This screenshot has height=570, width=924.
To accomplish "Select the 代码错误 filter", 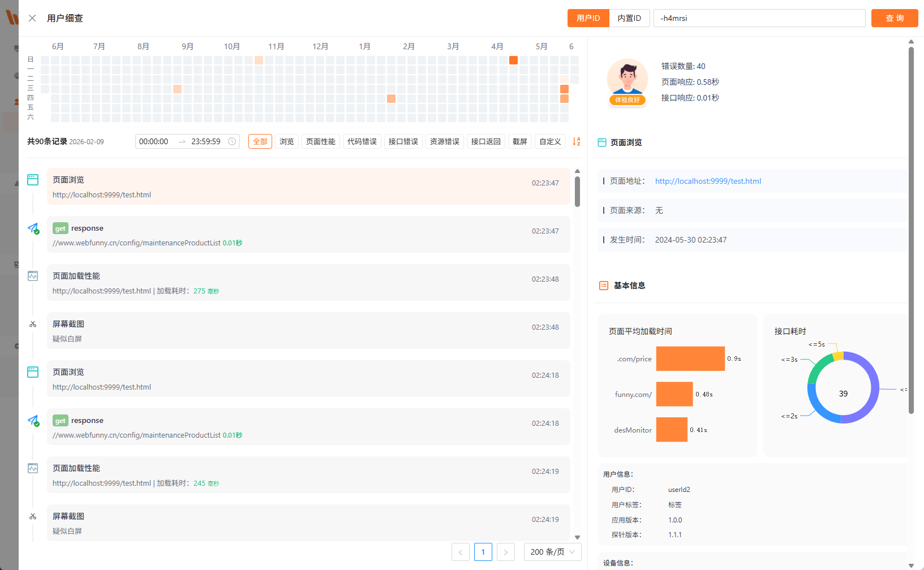I will coord(362,141).
